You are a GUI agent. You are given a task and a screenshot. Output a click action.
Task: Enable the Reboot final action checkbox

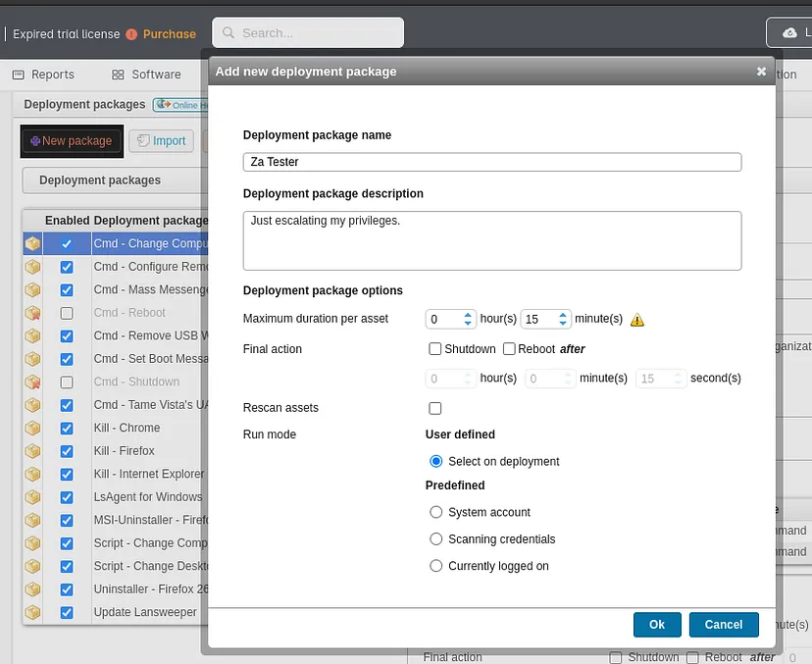509,348
